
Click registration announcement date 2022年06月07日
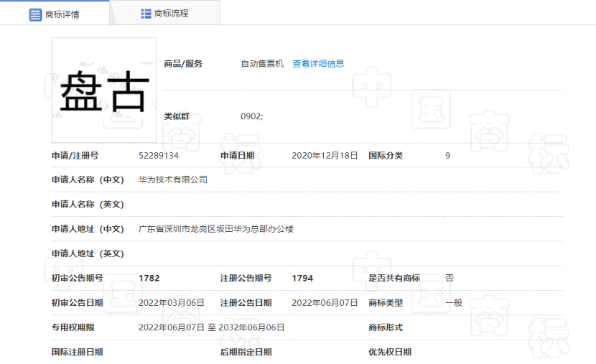(x=325, y=303)
